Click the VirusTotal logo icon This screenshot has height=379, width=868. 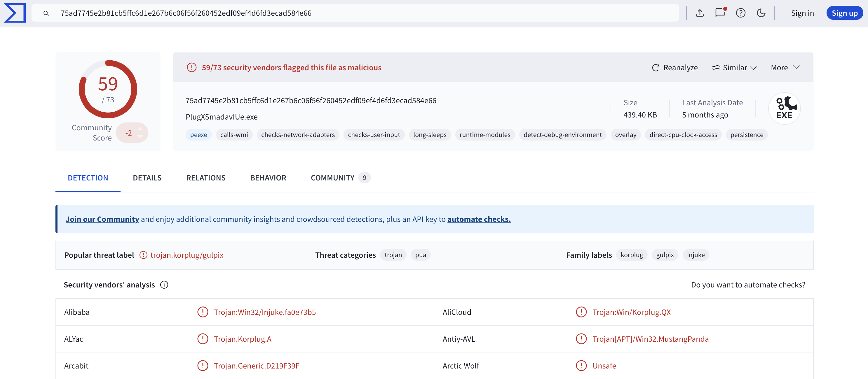[15, 13]
